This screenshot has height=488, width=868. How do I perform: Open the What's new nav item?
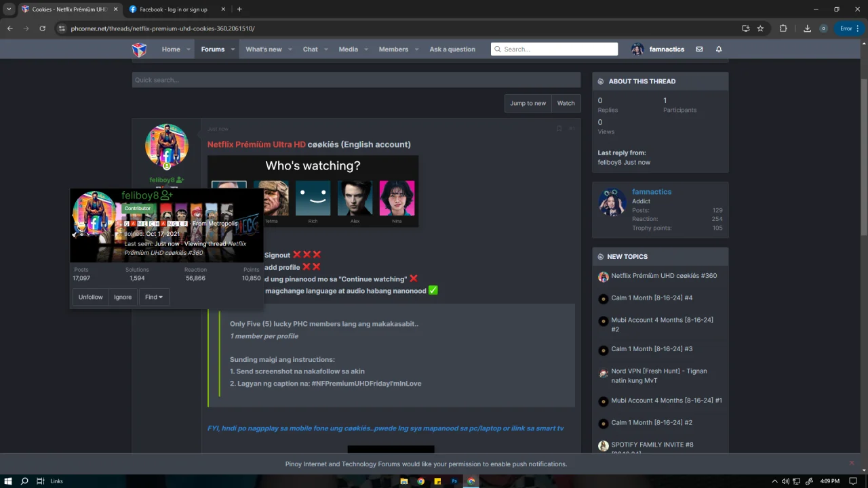[x=263, y=49]
